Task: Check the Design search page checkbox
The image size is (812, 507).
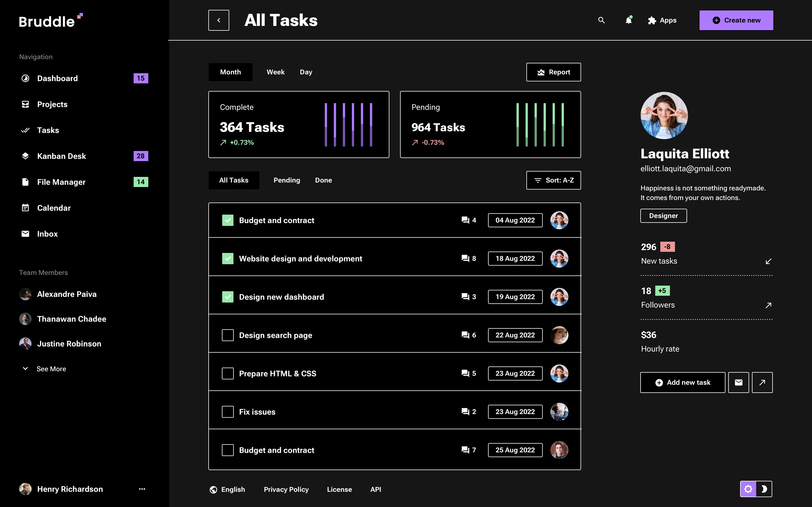Action: click(x=228, y=335)
